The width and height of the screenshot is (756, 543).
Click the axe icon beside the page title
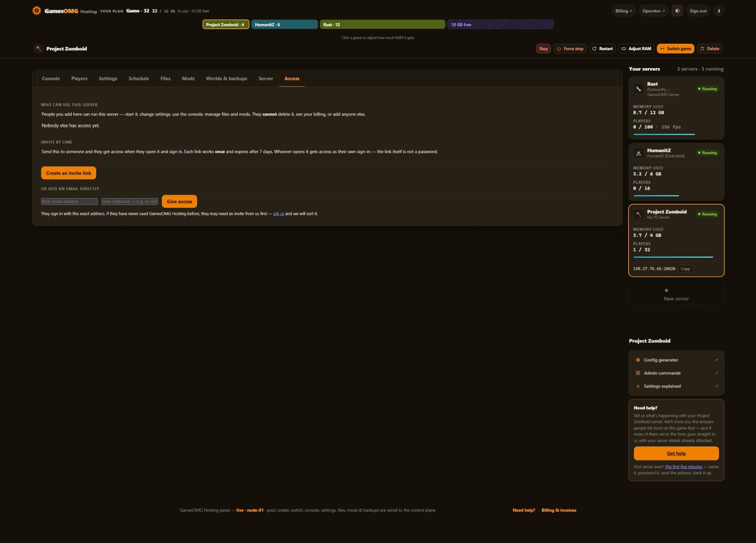[x=38, y=48]
